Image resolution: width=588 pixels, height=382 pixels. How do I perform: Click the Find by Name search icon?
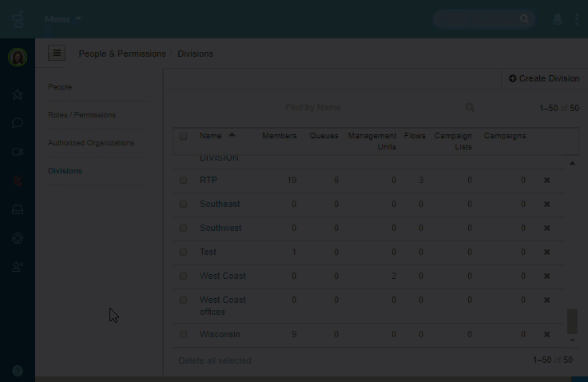click(470, 108)
